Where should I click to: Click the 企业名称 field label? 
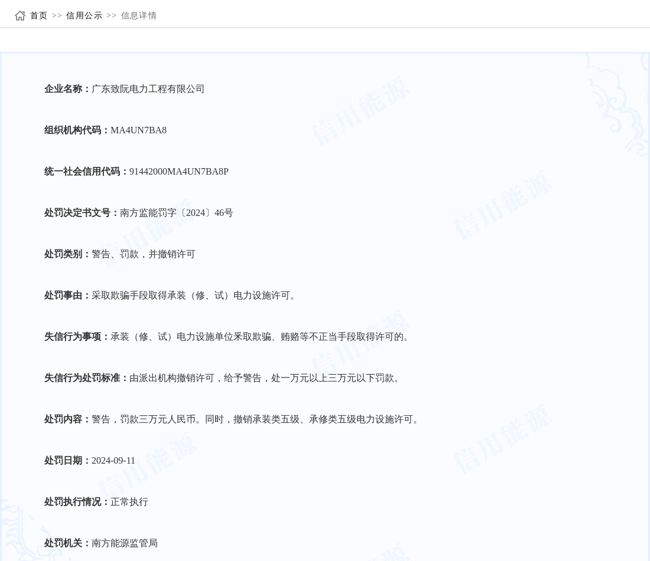point(67,89)
